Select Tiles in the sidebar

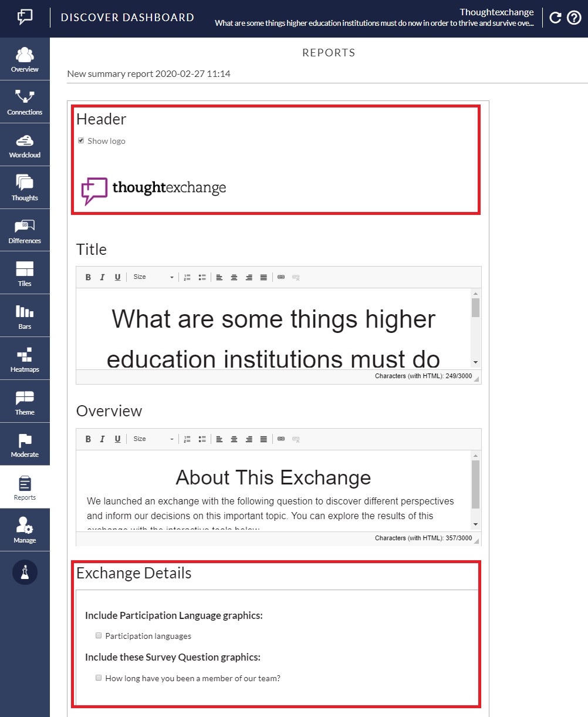point(25,274)
